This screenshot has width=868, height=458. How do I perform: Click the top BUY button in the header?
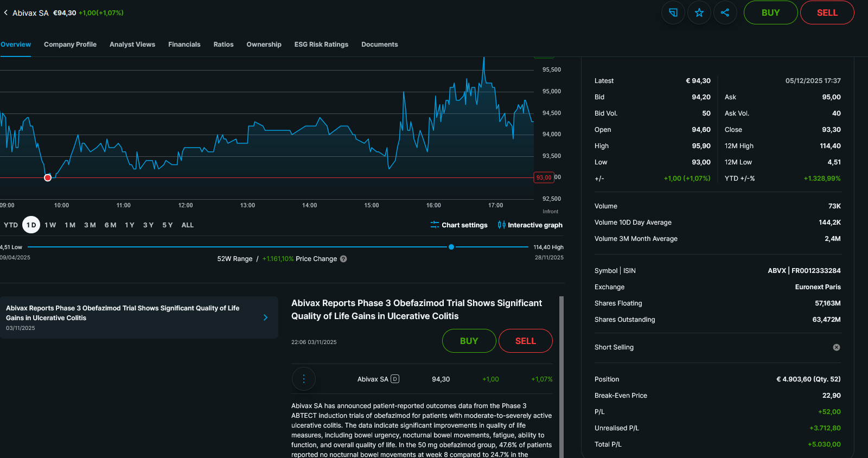(x=771, y=12)
